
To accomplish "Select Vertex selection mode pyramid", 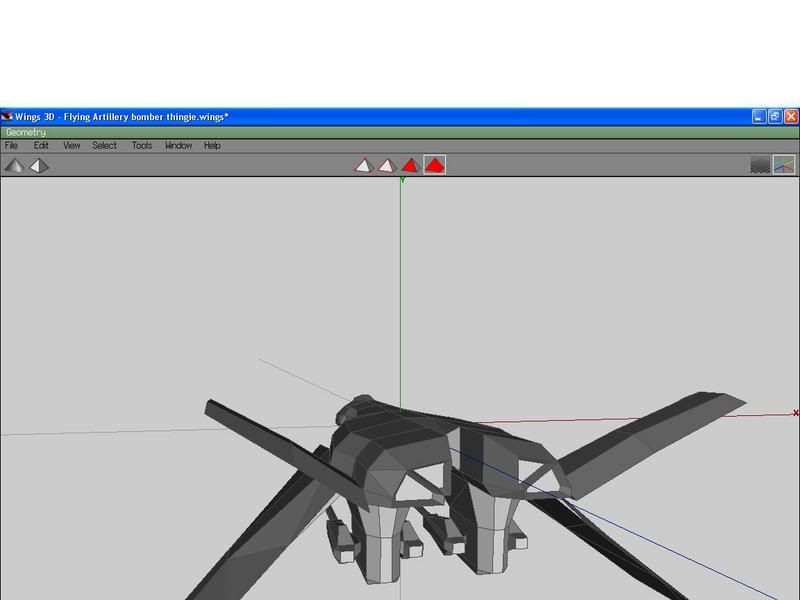I will (364, 166).
